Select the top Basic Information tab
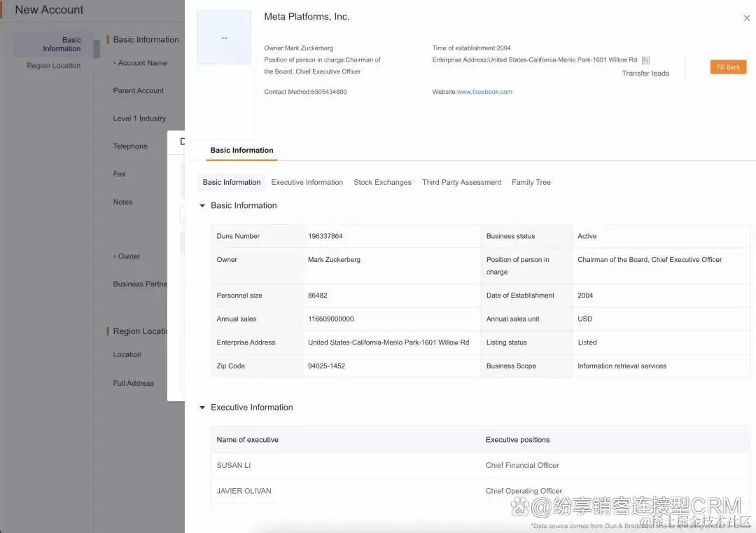 tap(241, 150)
